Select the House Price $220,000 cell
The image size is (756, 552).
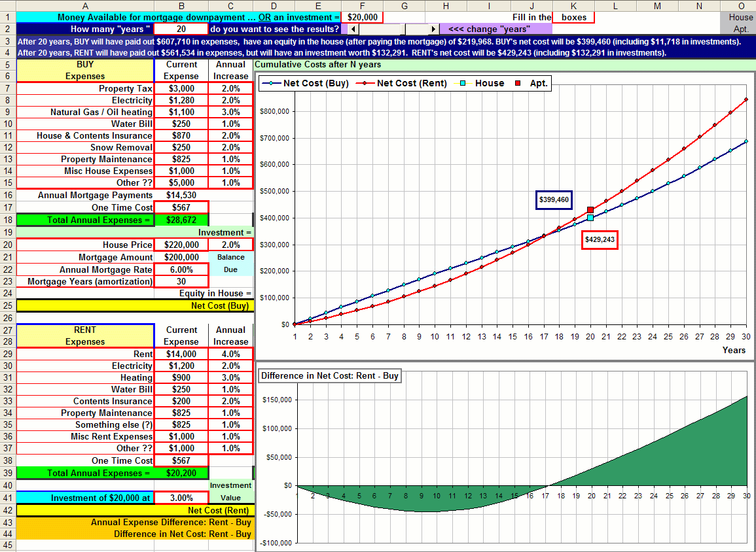click(x=181, y=245)
